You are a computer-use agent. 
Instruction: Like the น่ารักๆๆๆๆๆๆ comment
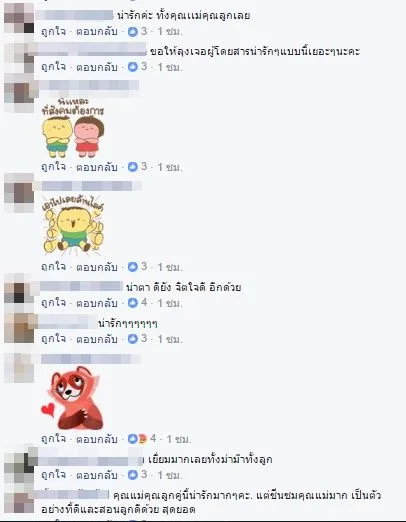point(53,339)
